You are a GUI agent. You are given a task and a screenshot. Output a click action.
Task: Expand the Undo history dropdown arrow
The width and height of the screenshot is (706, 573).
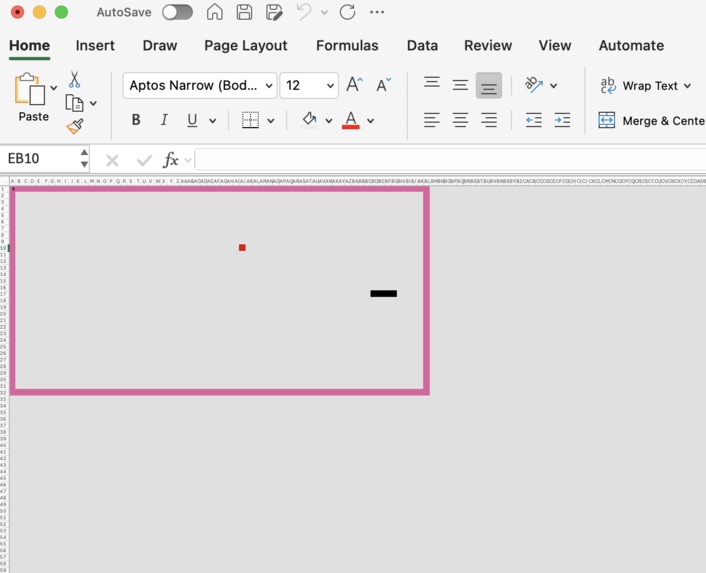point(324,13)
